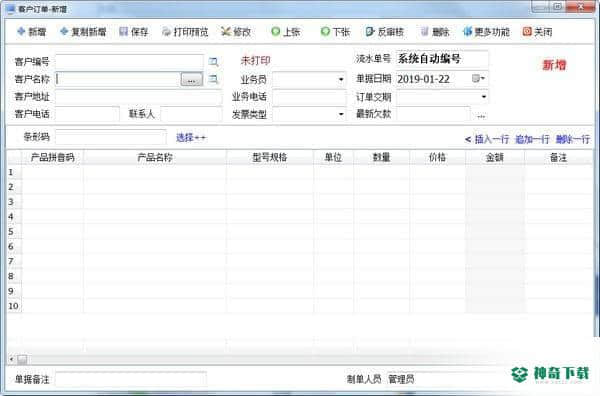This screenshot has height=396, width=600.
Task: Click the 修改 edit toolbar button
Action: [236, 32]
